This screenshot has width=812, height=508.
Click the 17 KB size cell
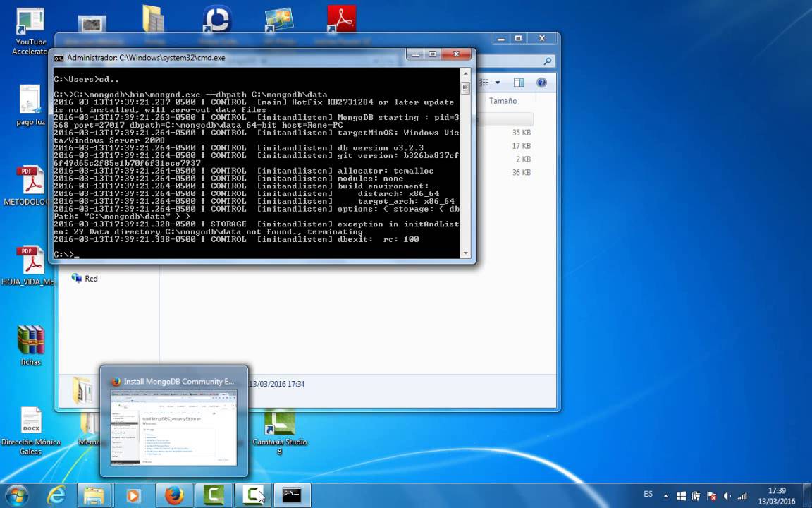tap(521, 146)
